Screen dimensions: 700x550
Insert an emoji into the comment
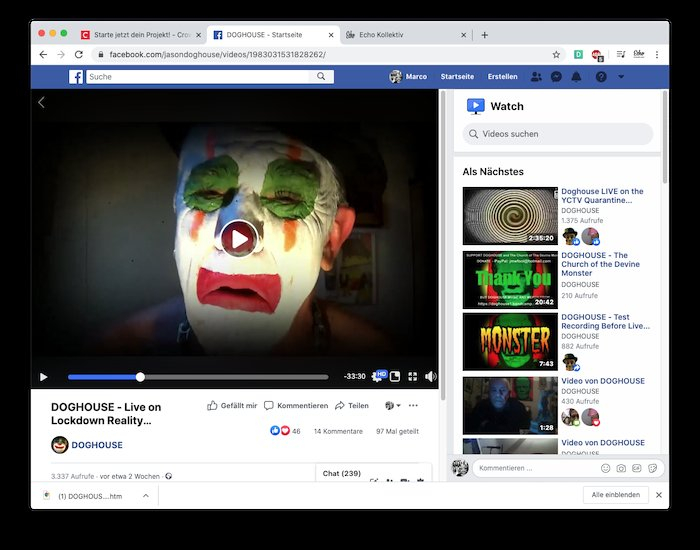pyautogui.click(x=606, y=468)
